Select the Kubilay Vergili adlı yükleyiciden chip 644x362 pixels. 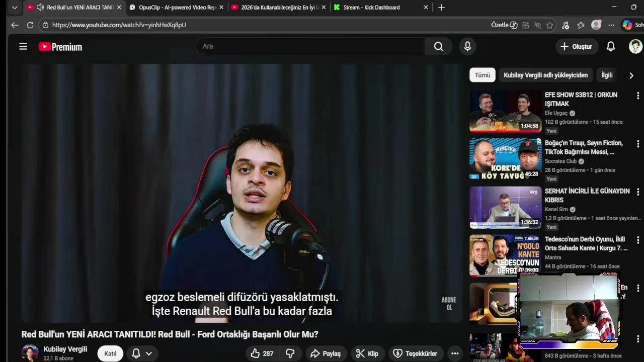coord(545,75)
